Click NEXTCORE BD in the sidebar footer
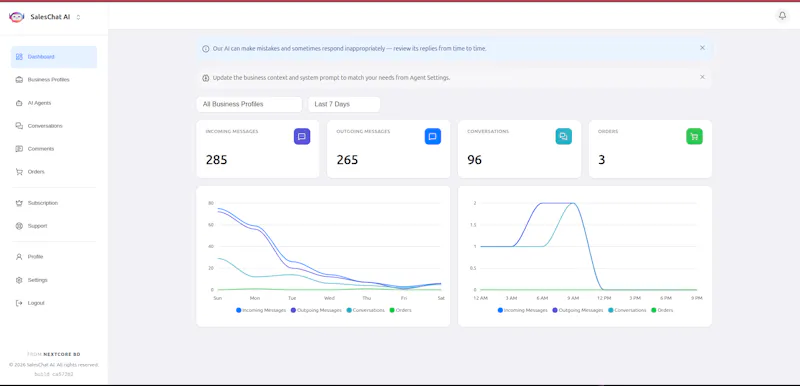 [x=62, y=354]
